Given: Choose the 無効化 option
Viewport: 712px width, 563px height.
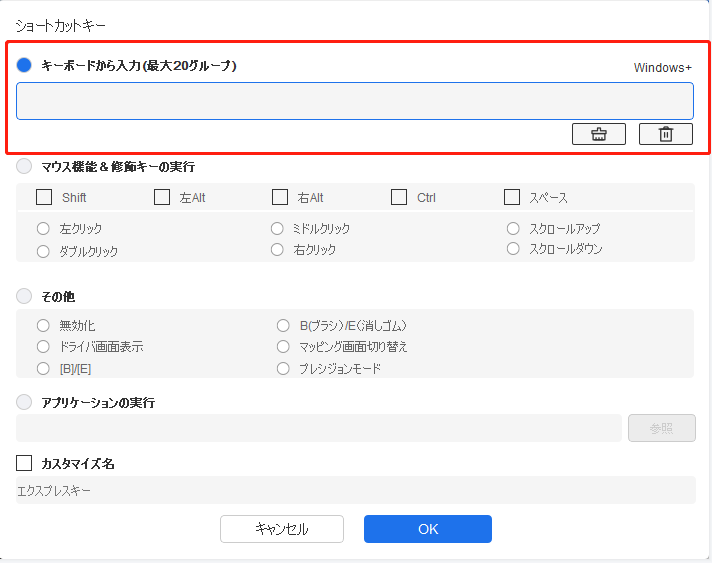Looking at the screenshot, I should click(x=43, y=325).
